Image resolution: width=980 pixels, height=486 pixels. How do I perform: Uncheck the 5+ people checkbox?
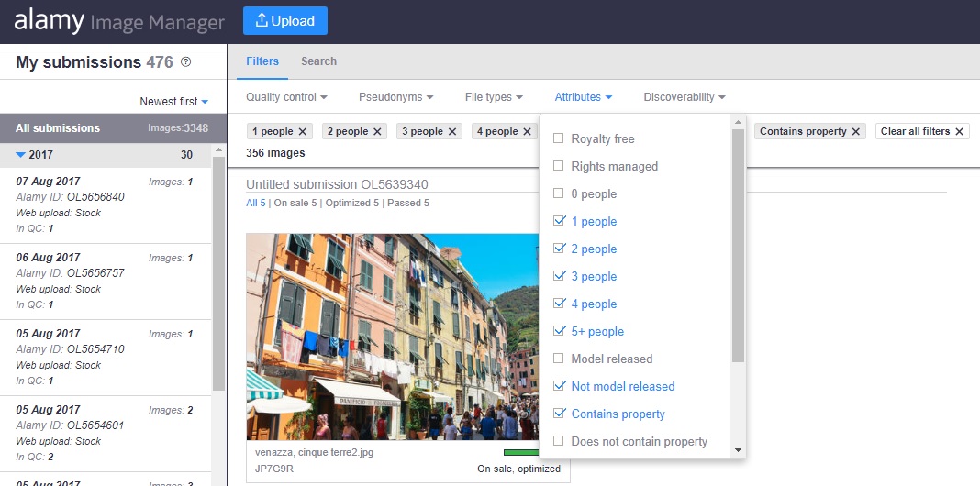pos(558,331)
